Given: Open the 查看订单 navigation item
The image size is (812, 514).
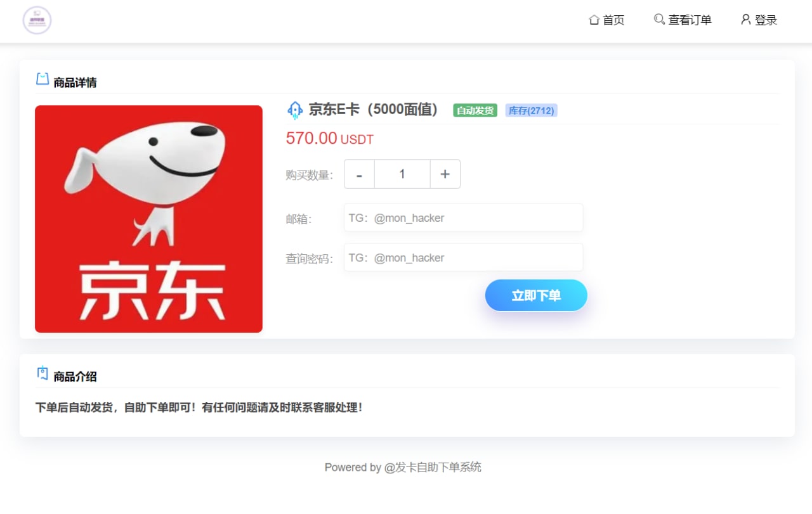Looking at the screenshot, I should pyautogui.click(x=689, y=20).
